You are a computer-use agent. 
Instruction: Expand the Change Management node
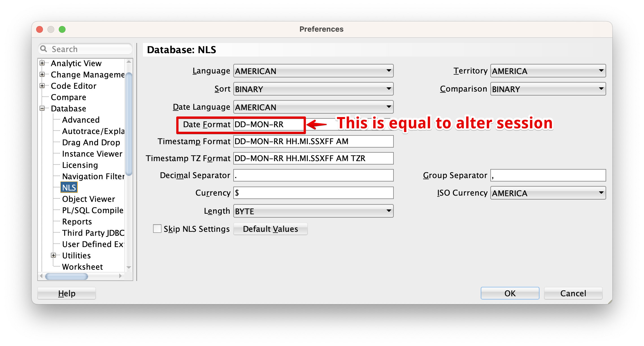pyautogui.click(x=42, y=74)
